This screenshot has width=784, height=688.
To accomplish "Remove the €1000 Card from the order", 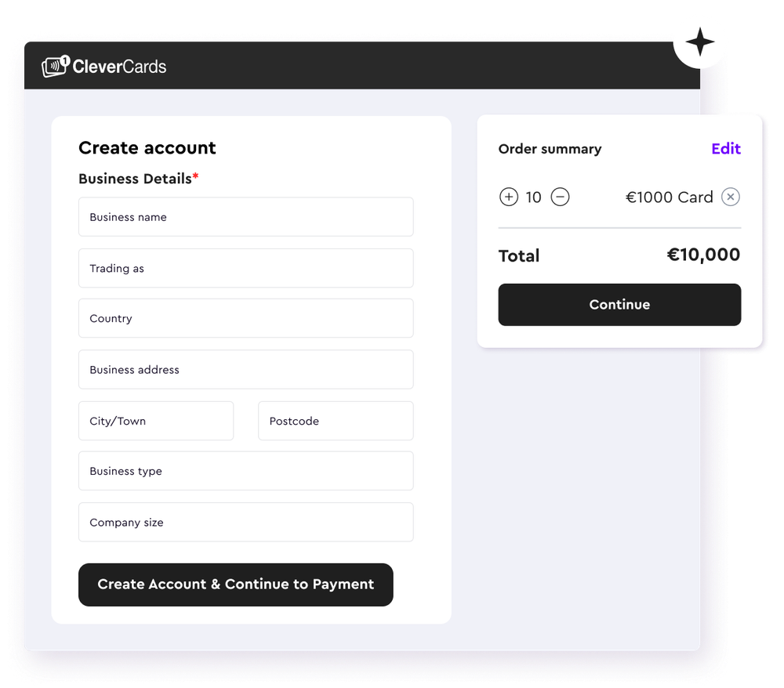I will tap(731, 197).
